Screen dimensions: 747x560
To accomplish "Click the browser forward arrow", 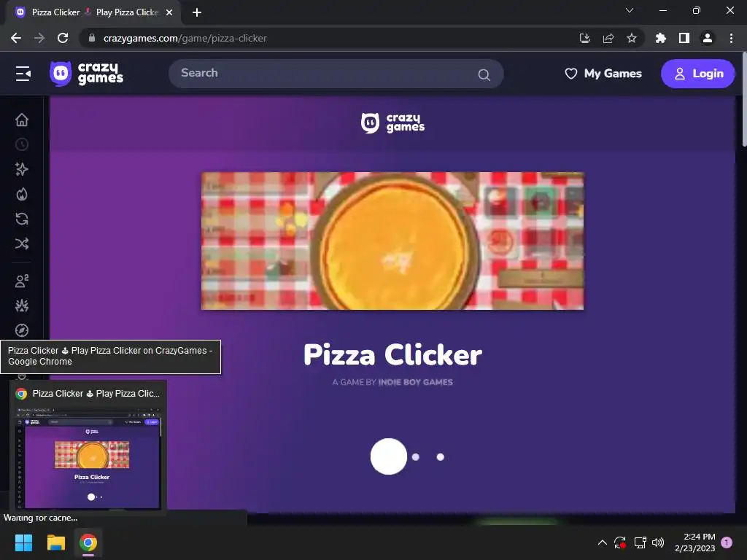I will pyautogui.click(x=39, y=38).
